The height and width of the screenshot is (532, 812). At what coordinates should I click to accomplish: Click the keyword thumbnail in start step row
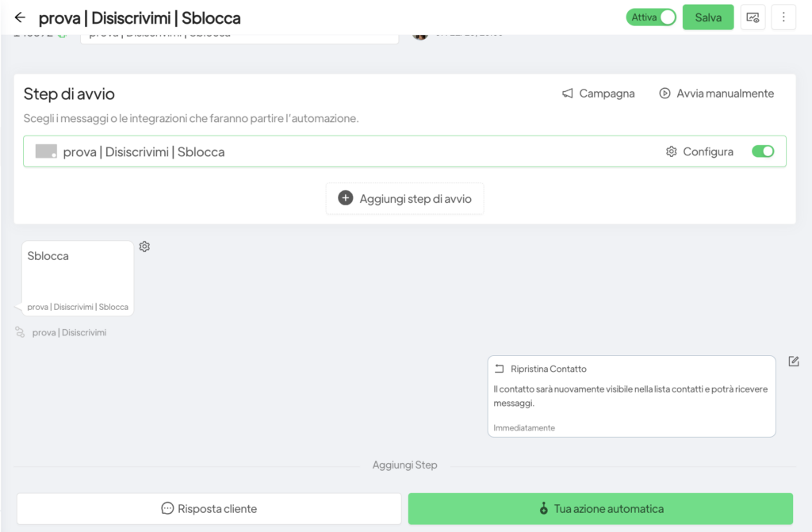pos(46,151)
